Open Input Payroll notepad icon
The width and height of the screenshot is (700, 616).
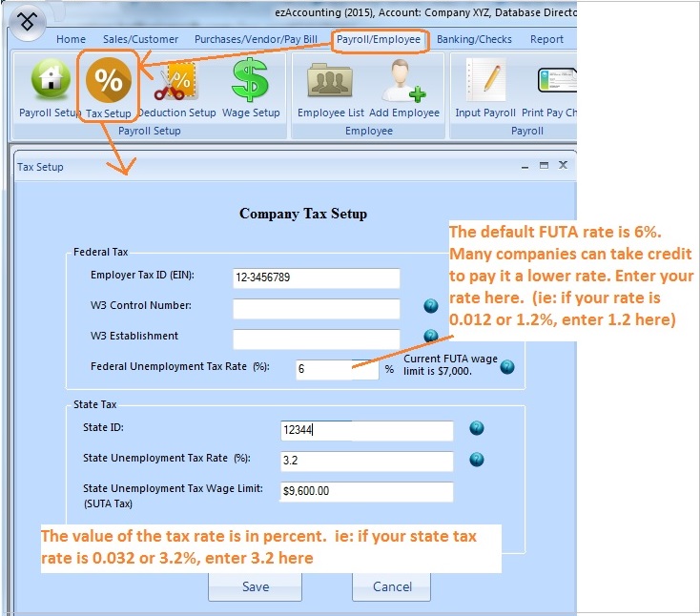tap(485, 83)
